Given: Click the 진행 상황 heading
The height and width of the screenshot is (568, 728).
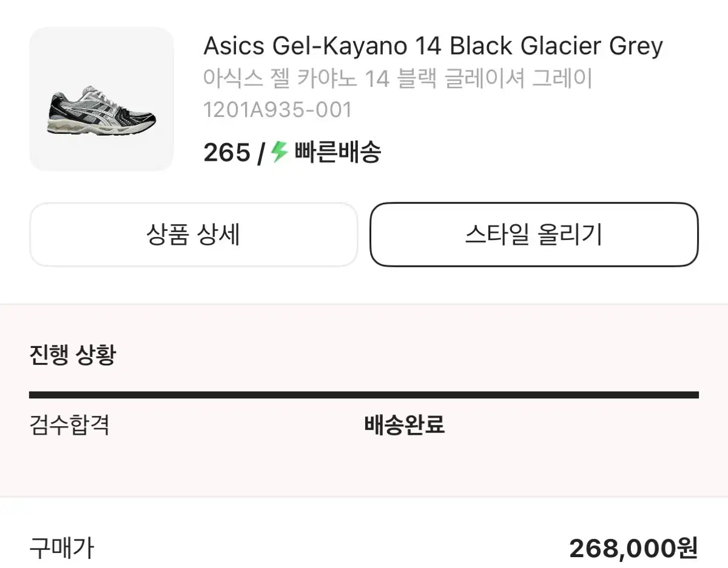Looking at the screenshot, I should tap(72, 355).
